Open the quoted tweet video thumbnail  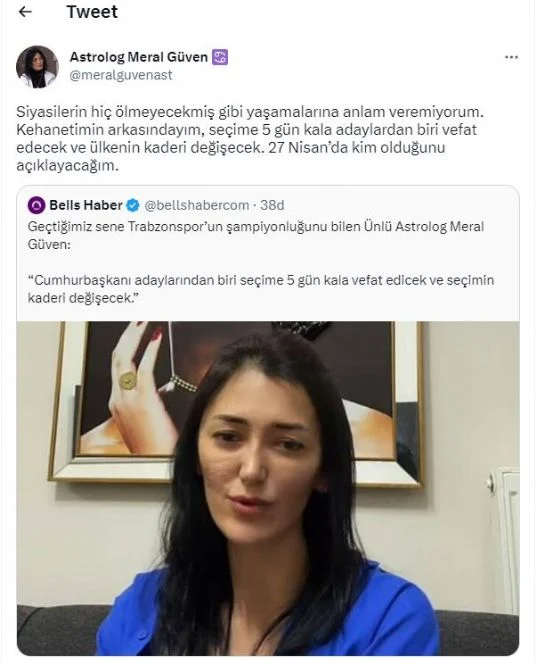pos(268,488)
